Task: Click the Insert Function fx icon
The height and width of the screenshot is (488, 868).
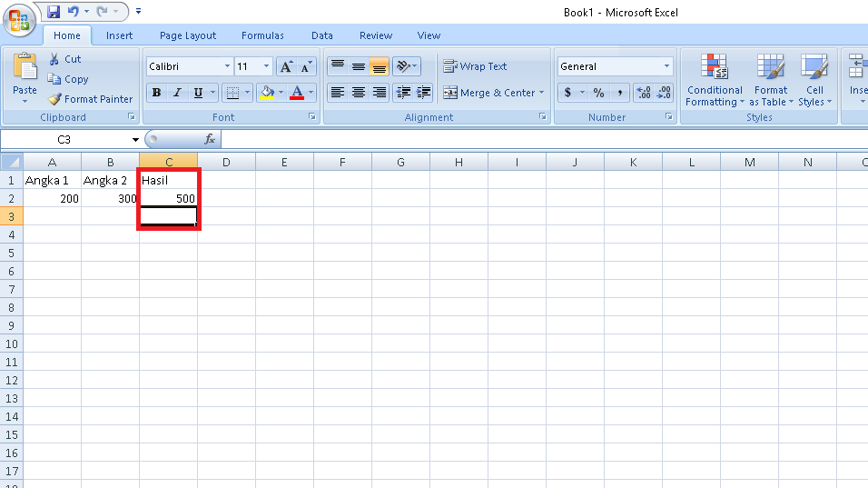Action: point(209,140)
